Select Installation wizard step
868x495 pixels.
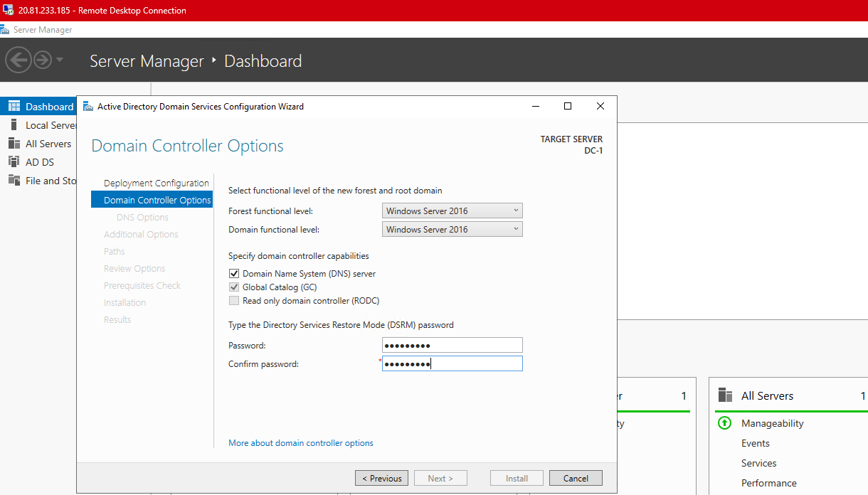click(x=125, y=303)
